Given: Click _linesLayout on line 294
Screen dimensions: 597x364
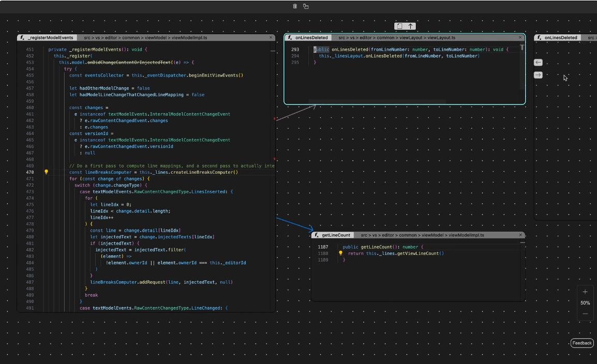Looking at the screenshot, I should pyautogui.click(x=347, y=56).
